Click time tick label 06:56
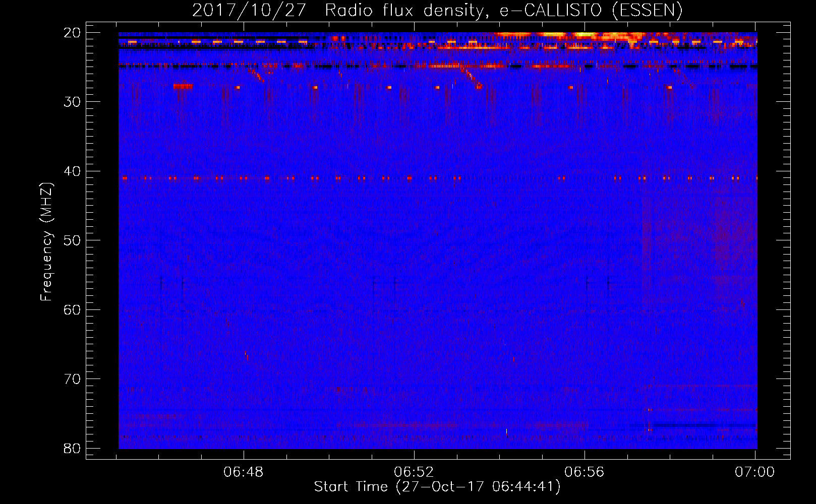Viewport: 816px width, 504px height. pos(585,472)
